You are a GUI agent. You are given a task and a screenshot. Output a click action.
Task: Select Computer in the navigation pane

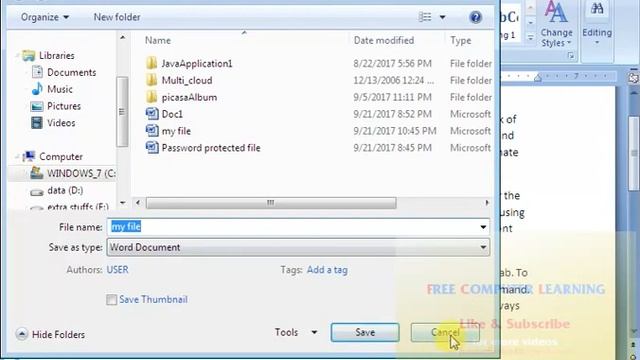(61, 157)
